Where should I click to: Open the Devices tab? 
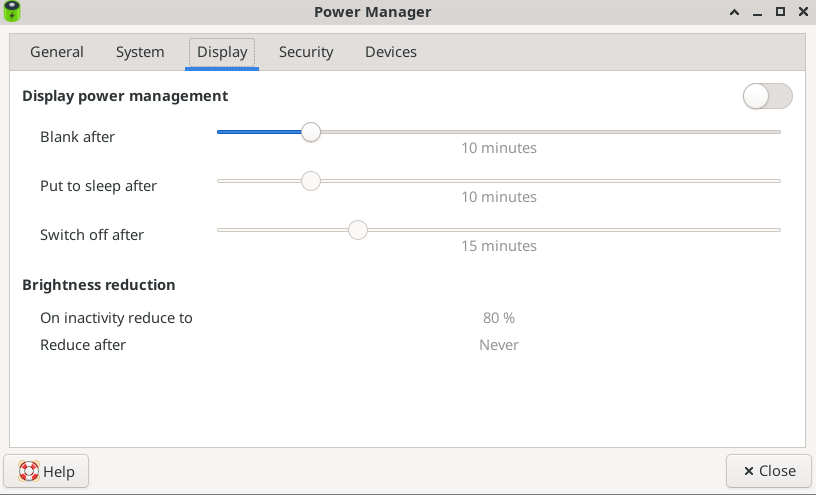point(391,52)
